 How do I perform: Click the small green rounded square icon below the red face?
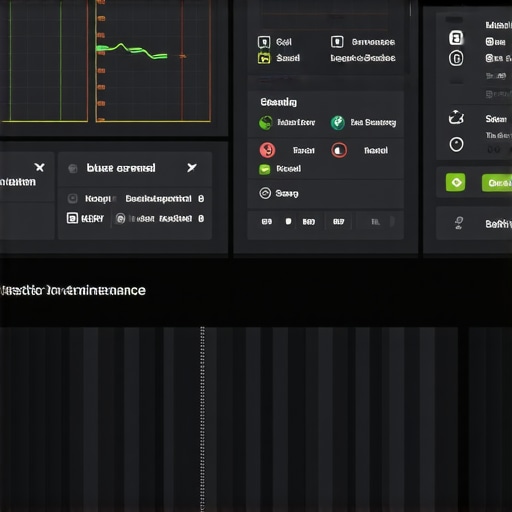(265, 169)
